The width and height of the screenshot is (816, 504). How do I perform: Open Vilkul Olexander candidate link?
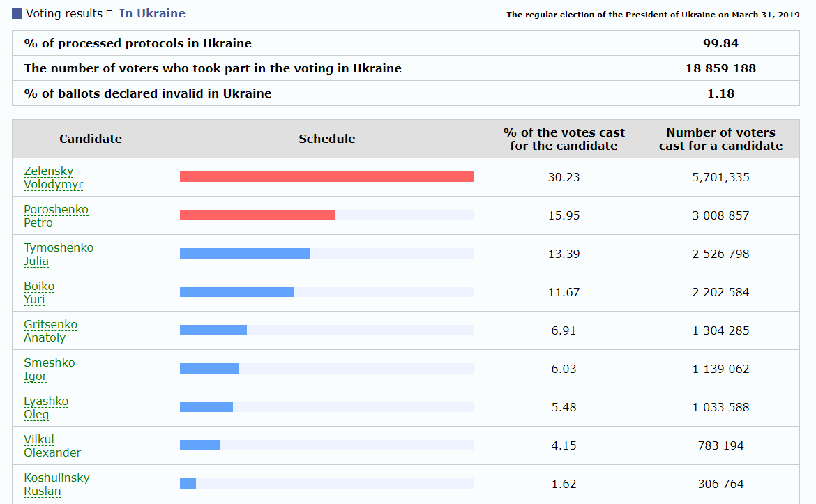[52, 445]
